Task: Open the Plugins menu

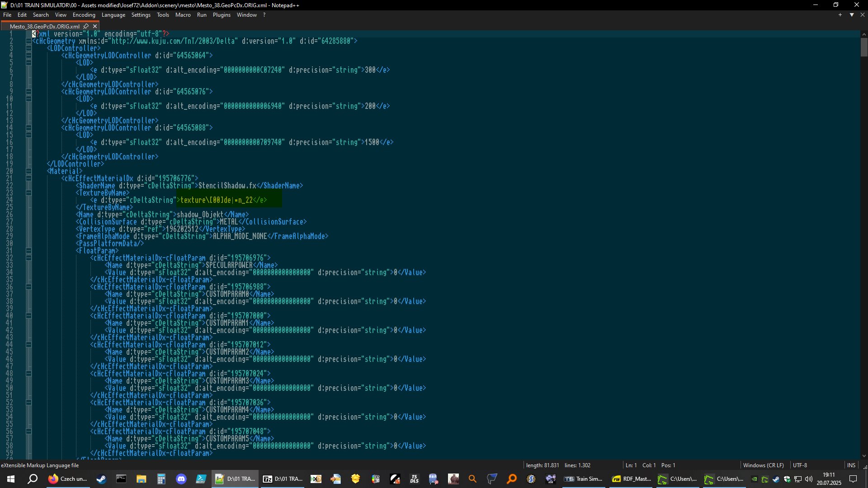Action: point(222,15)
